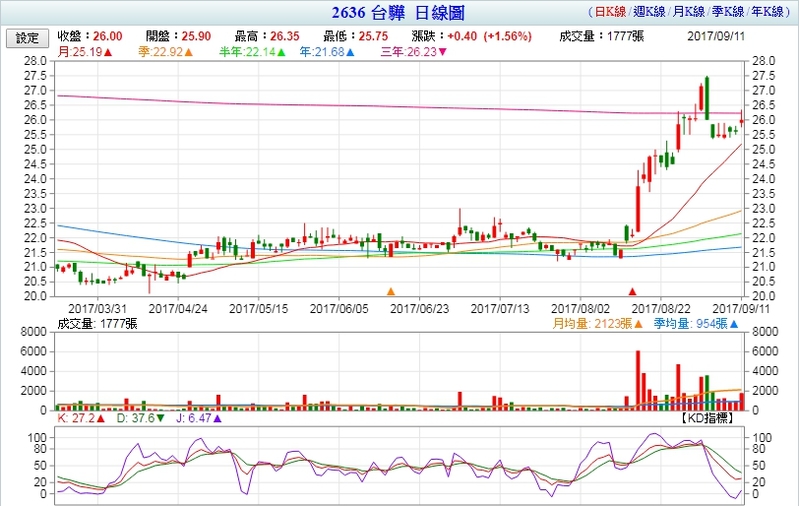
Task: Click the 三年:26.23 moving average label
Action: click(414, 52)
